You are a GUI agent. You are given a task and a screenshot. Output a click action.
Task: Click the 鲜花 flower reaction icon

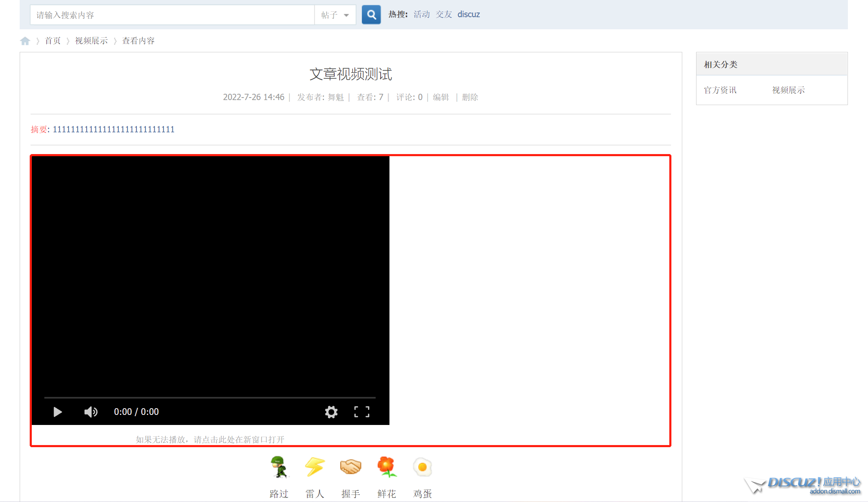click(x=387, y=467)
